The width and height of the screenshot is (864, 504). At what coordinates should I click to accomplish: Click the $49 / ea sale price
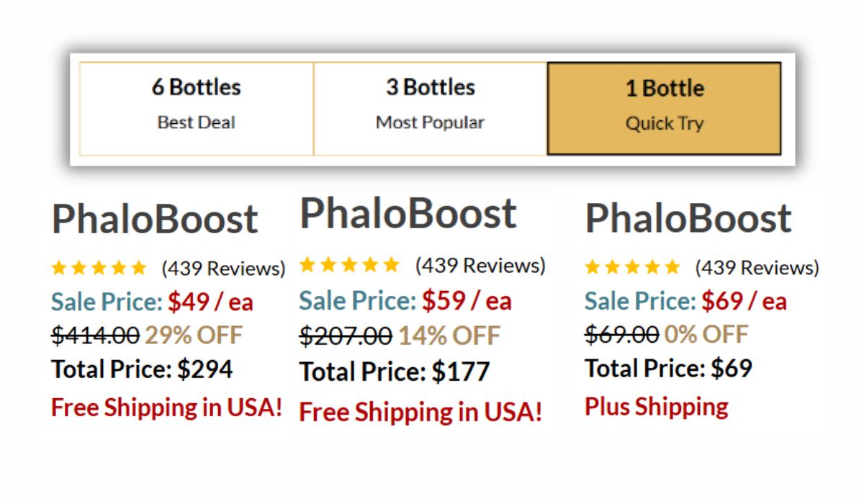point(210,302)
